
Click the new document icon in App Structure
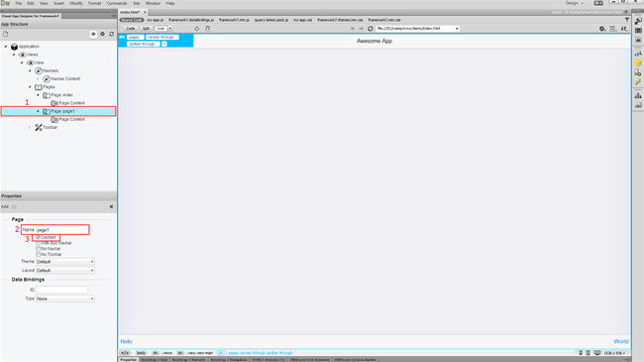[5, 34]
